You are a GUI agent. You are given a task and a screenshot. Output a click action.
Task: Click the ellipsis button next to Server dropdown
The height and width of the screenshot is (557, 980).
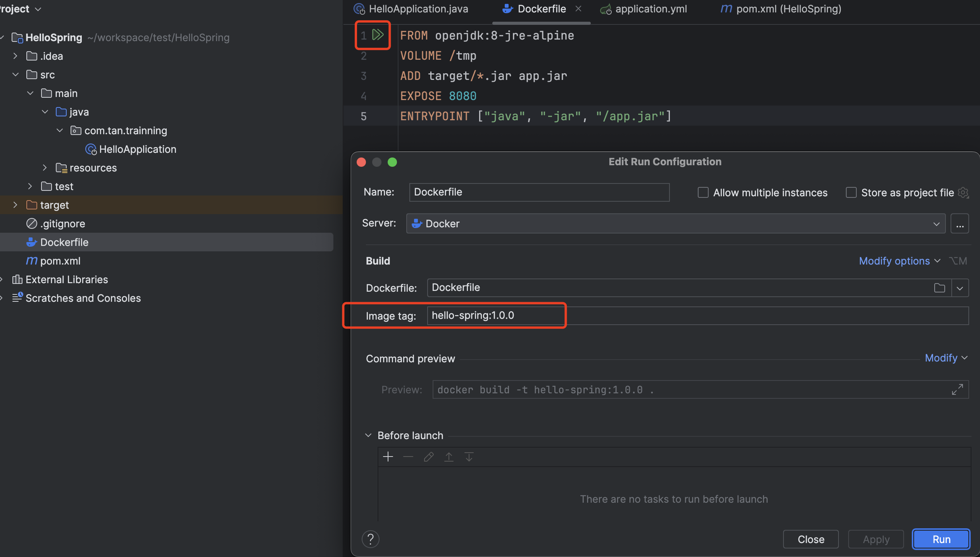[959, 224]
